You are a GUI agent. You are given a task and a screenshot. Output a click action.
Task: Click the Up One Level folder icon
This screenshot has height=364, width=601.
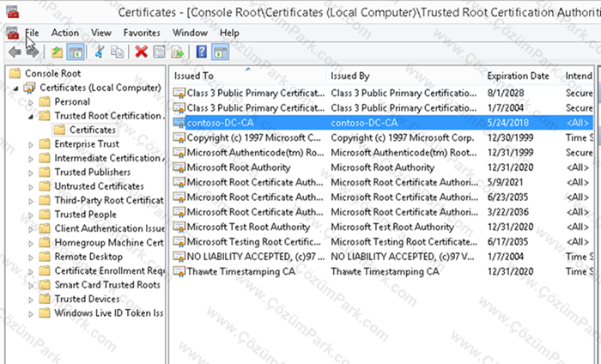tap(58, 52)
